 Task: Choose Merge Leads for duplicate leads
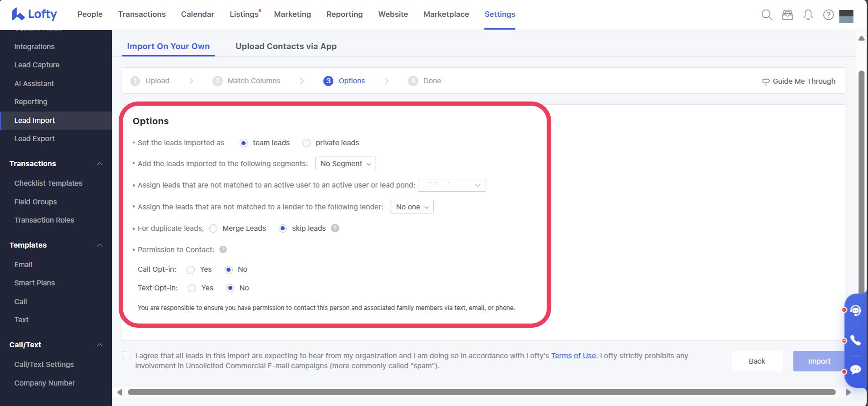(213, 228)
